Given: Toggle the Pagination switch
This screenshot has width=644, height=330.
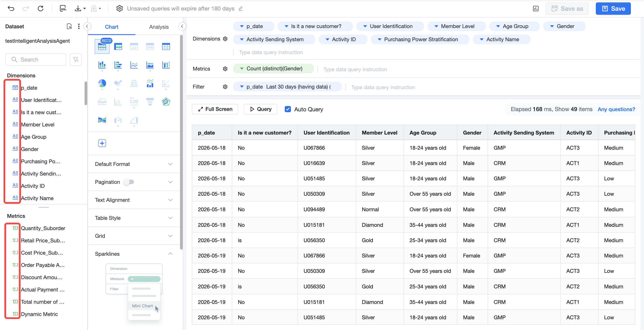Looking at the screenshot, I should point(129,182).
